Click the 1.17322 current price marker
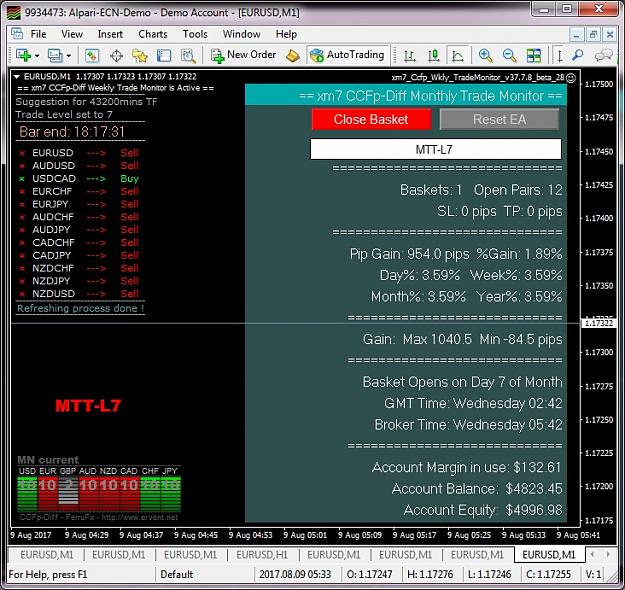The height and width of the screenshot is (590, 625). (599, 323)
